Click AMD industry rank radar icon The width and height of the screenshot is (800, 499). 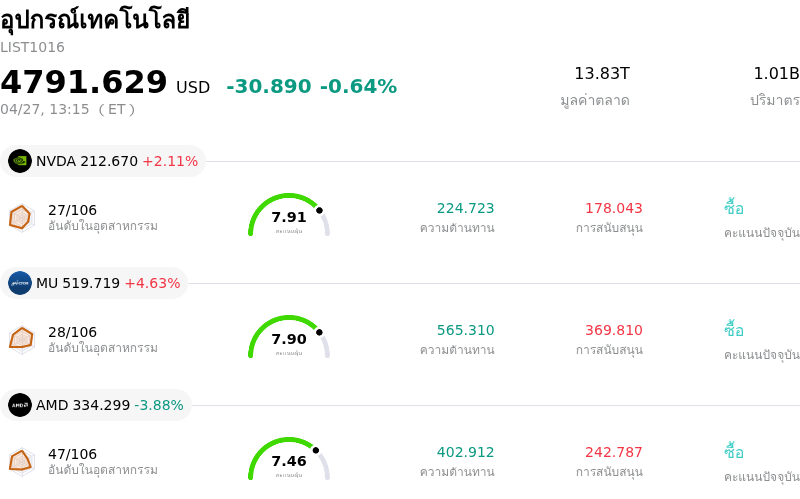(x=21, y=461)
